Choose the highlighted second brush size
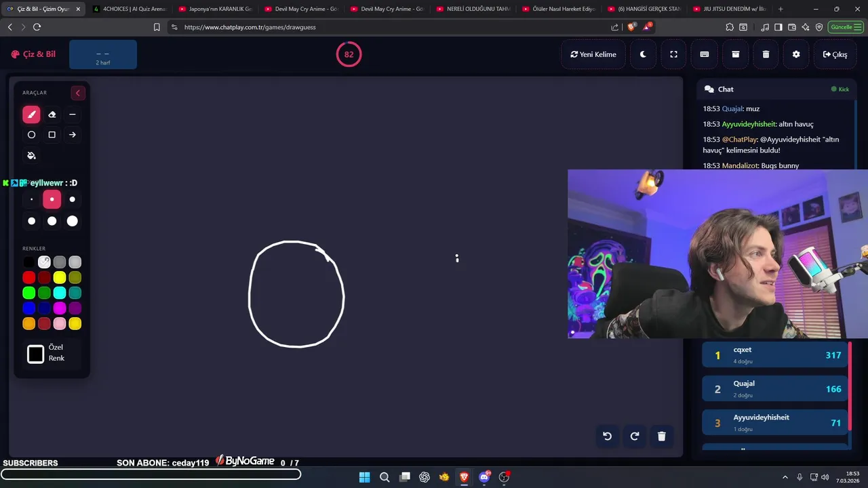868x488 pixels. pos(52,199)
